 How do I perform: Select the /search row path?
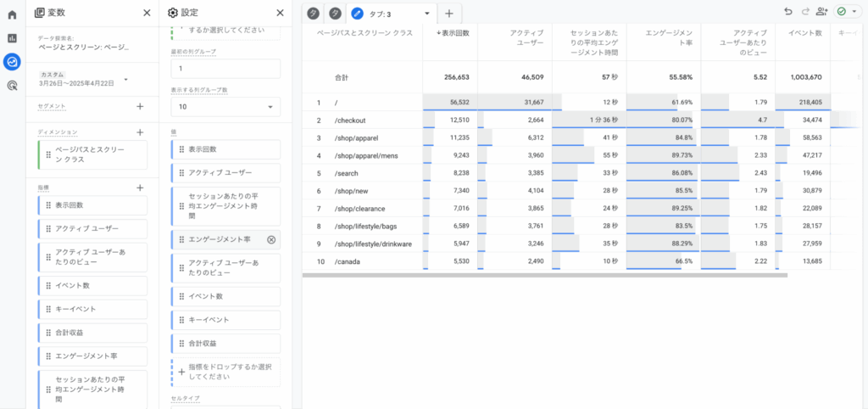[346, 173]
